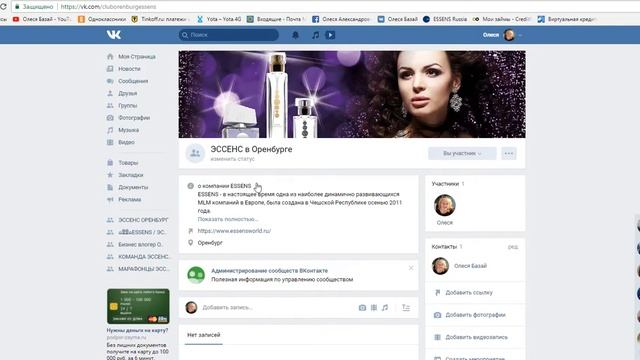This screenshot has width=640, height=360.
Task: Click the group cover banner image
Action: coord(352,94)
